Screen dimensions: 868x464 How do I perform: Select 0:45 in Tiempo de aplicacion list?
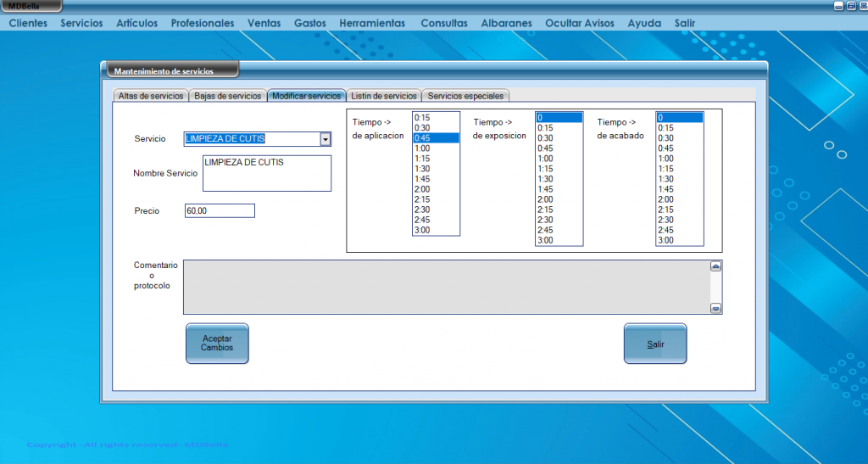(436, 138)
